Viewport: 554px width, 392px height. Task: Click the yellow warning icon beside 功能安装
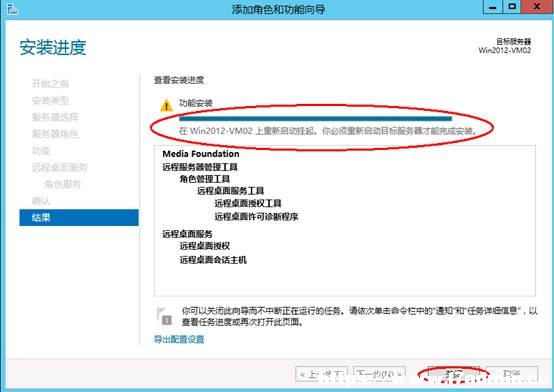[166, 106]
